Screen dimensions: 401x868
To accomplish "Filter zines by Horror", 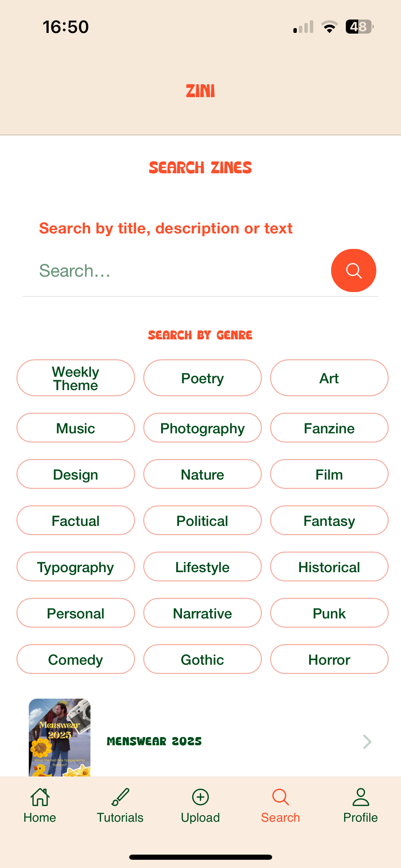I will point(329,659).
